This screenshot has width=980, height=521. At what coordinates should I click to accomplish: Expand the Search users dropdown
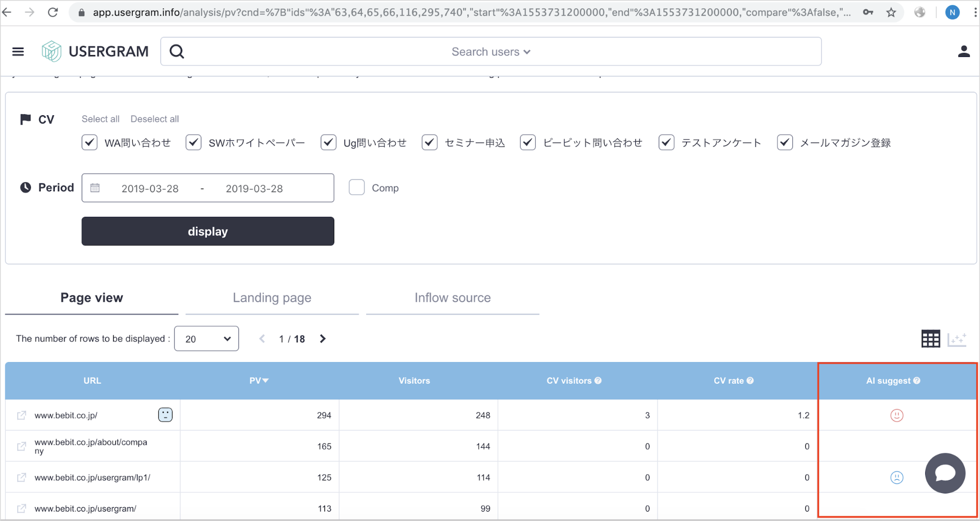pos(491,52)
